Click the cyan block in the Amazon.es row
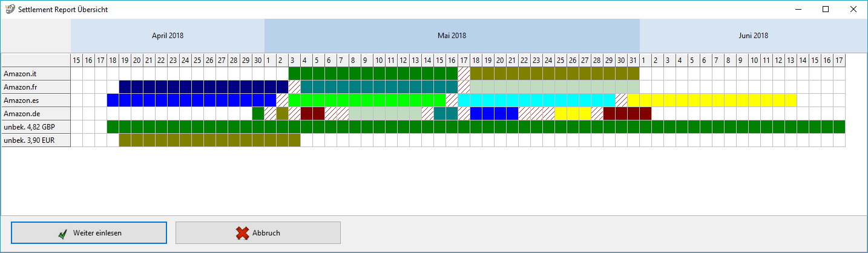Viewport: 868px width, 253px height. point(536,100)
